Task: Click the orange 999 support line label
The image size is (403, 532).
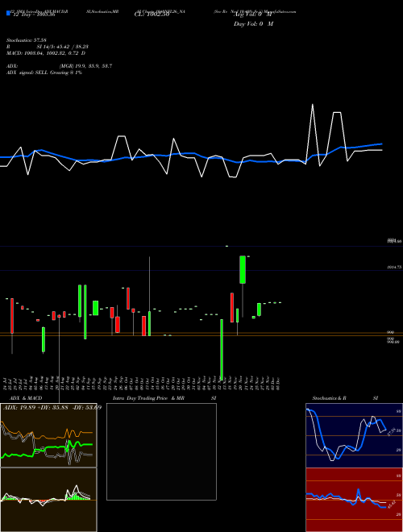Action: point(390,333)
